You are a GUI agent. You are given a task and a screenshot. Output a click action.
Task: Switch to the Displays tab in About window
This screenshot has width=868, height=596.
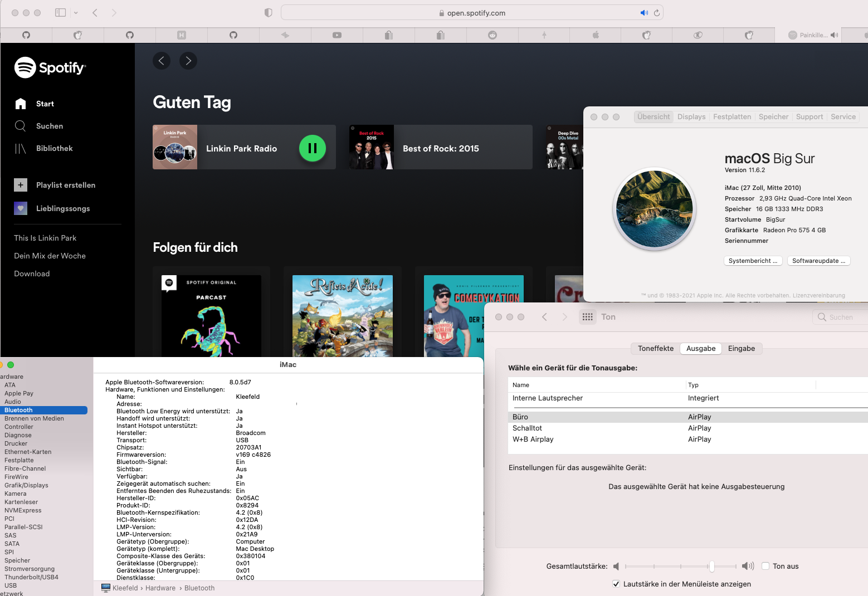pyautogui.click(x=691, y=116)
